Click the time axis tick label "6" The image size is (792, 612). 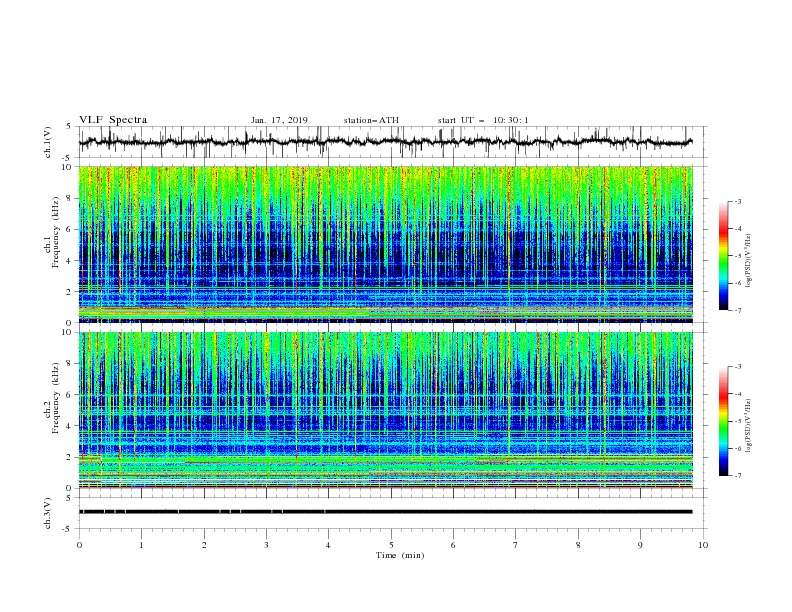tap(453, 545)
